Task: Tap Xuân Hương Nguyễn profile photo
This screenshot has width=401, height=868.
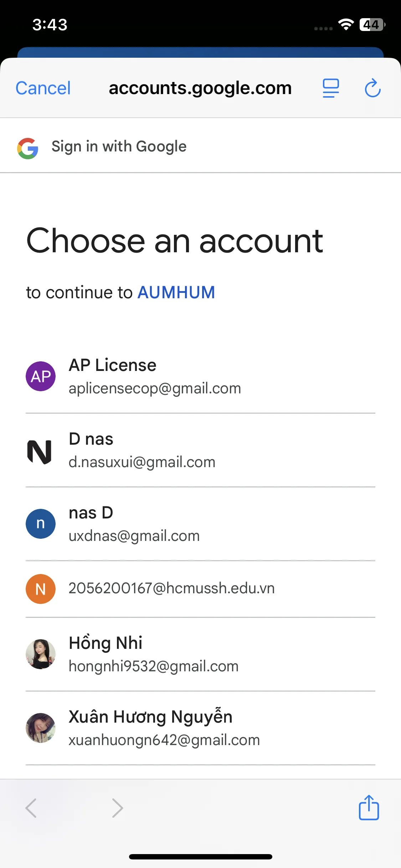Action: pyautogui.click(x=41, y=728)
